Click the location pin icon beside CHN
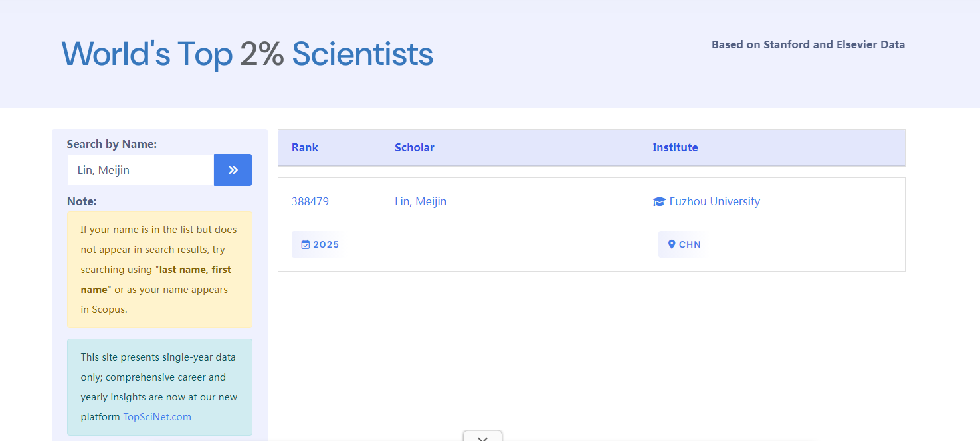 tap(672, 244)
